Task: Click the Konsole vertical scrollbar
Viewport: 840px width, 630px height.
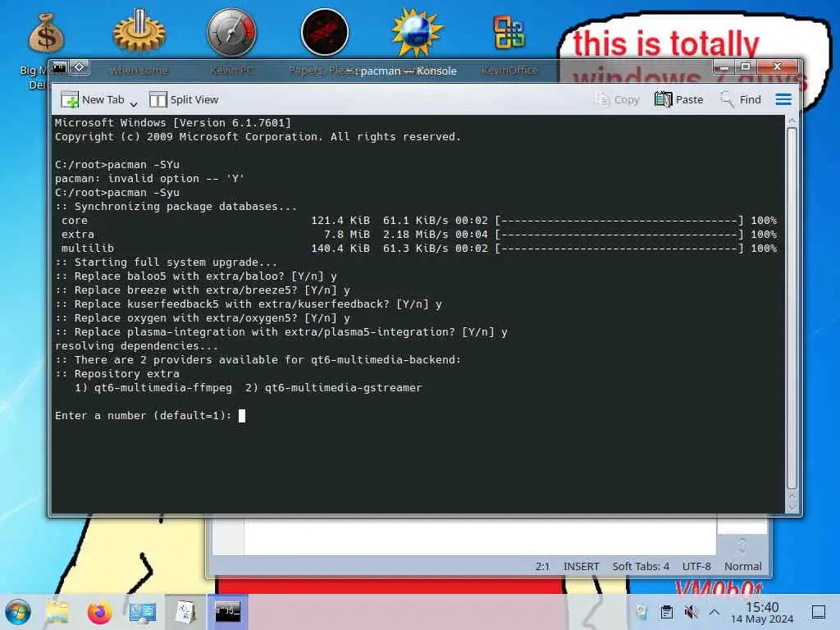Action: [x=792, y=308]
